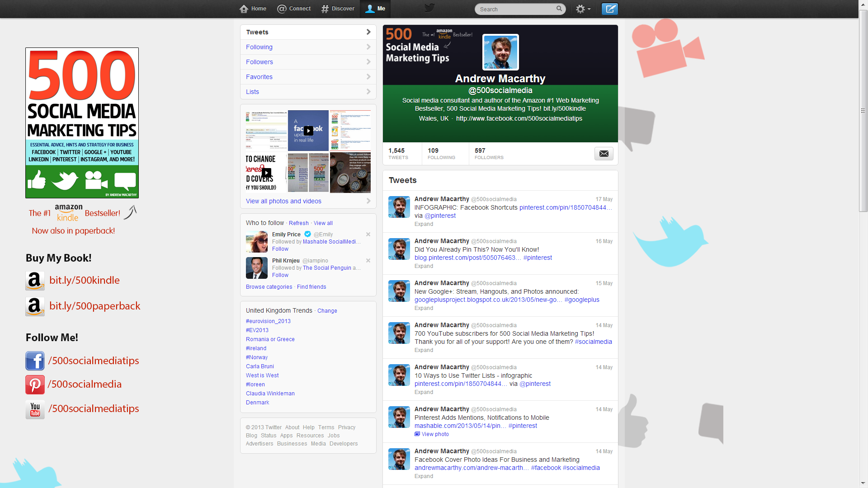Open the #eurovision_2013 trend

[x=268, y=321]
